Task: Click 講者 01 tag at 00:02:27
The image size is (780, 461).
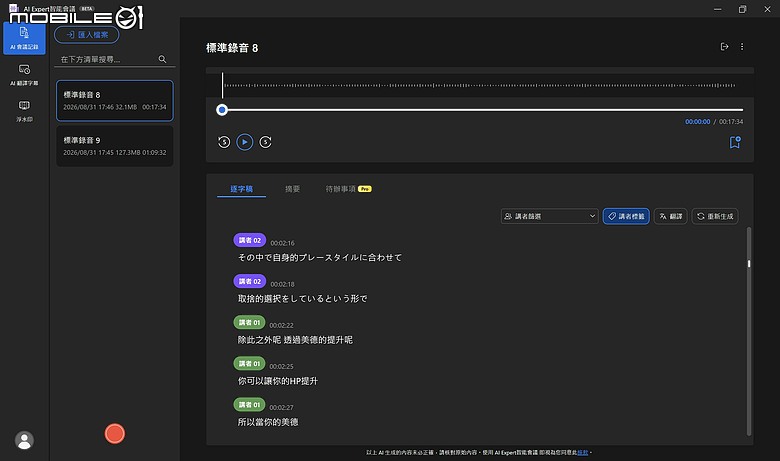Action: tap(249, 405)
